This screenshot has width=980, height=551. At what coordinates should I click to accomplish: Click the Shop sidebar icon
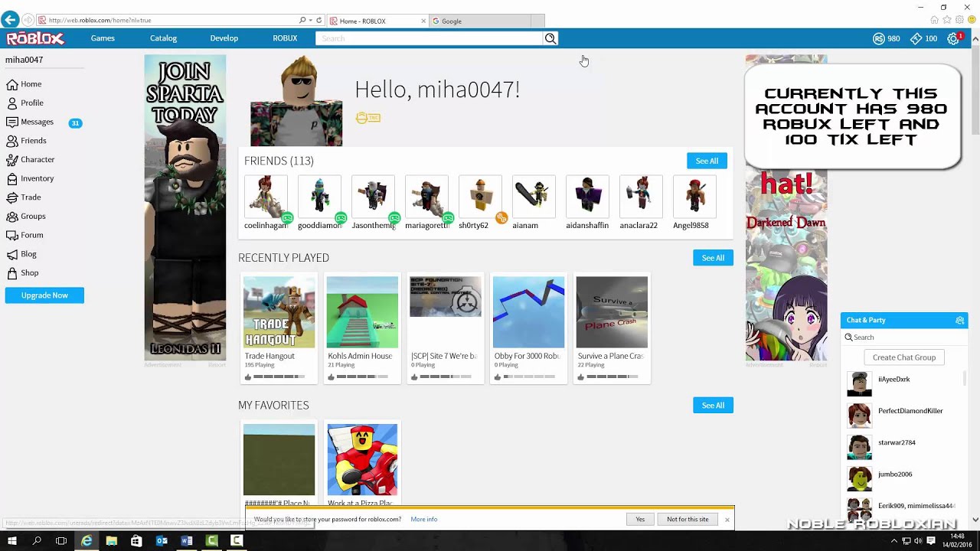point(11,272)
